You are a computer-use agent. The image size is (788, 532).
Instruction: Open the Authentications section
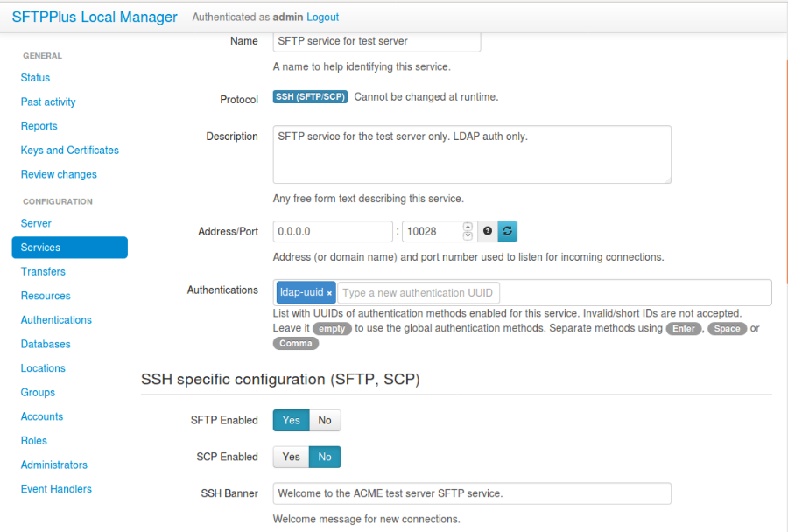click(56, 319)
